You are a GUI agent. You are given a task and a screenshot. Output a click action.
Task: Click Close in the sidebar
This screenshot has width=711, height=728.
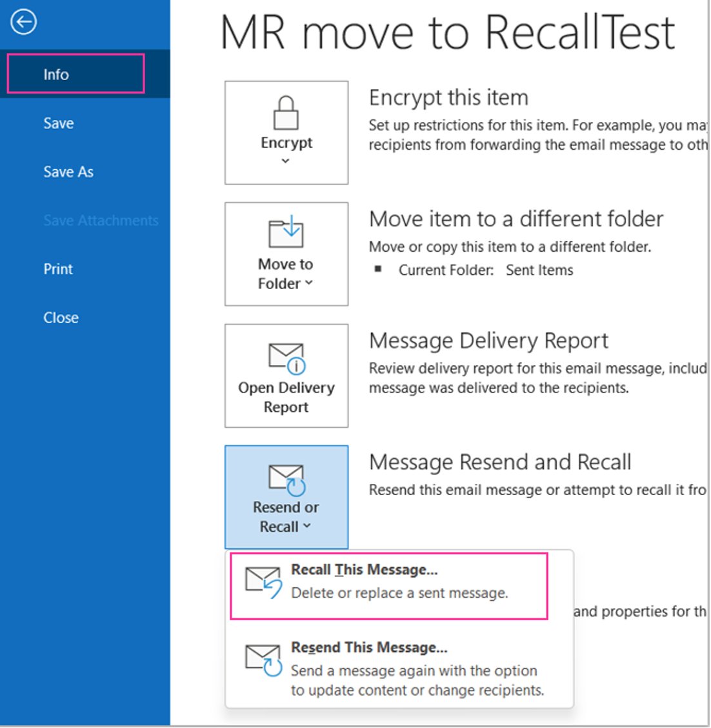[x=61, y=317]
